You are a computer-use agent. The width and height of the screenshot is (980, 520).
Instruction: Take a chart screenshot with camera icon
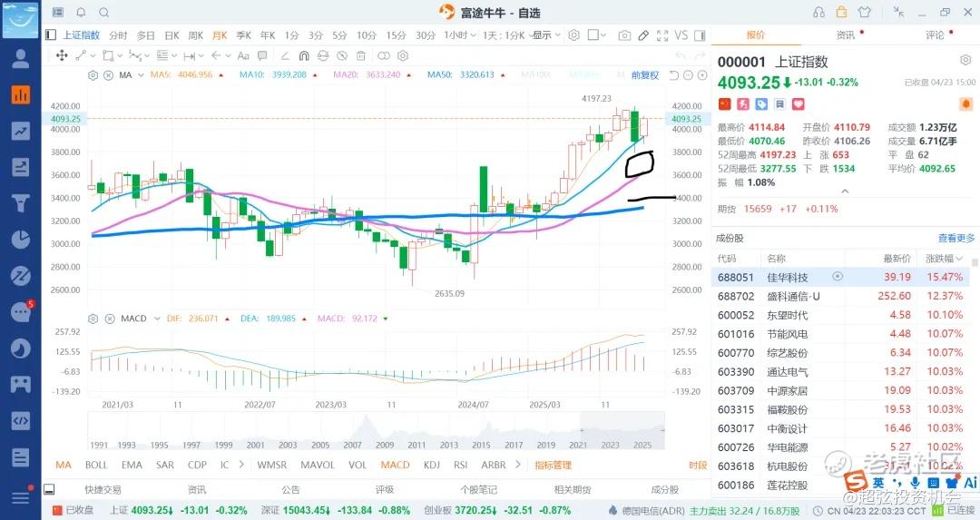pyautogui.click(x=624, y=35)
